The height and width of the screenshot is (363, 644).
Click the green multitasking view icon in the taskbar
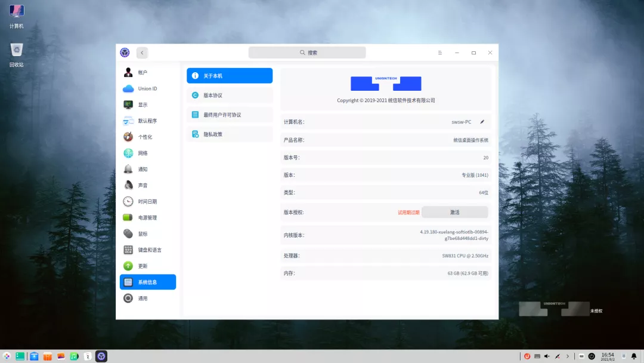pyautogui.click(x=20, y=356)
